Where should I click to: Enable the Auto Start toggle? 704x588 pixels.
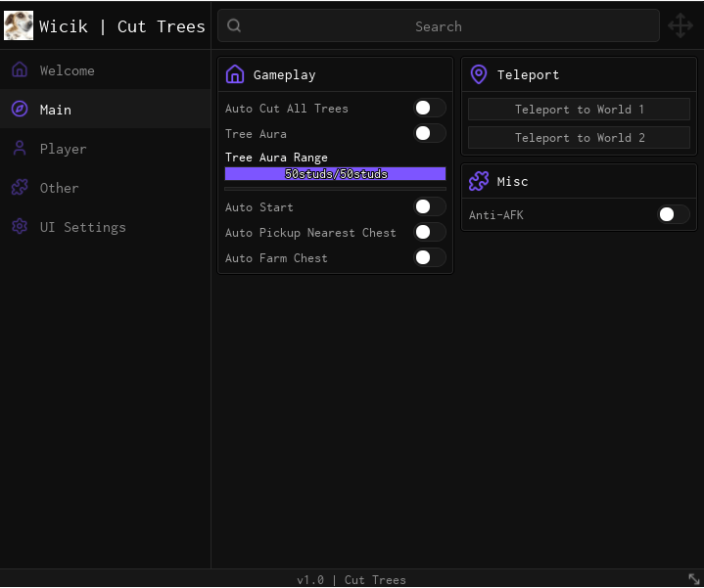coord(429,207)
